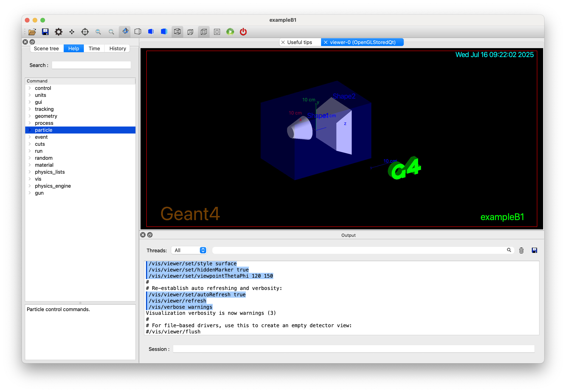Click the Output filter text field
The height and width of the screenshot is (392, 566).
click(359, 250)
